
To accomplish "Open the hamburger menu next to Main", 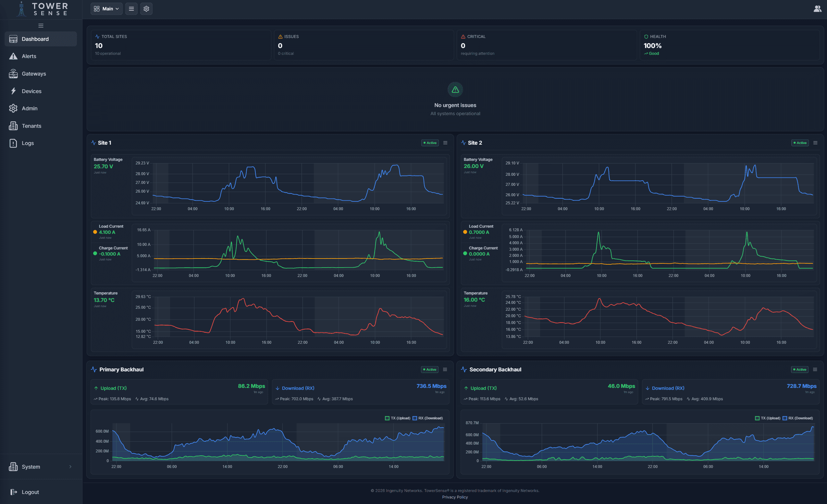I will pyautogui.click(x=131, y=9).
